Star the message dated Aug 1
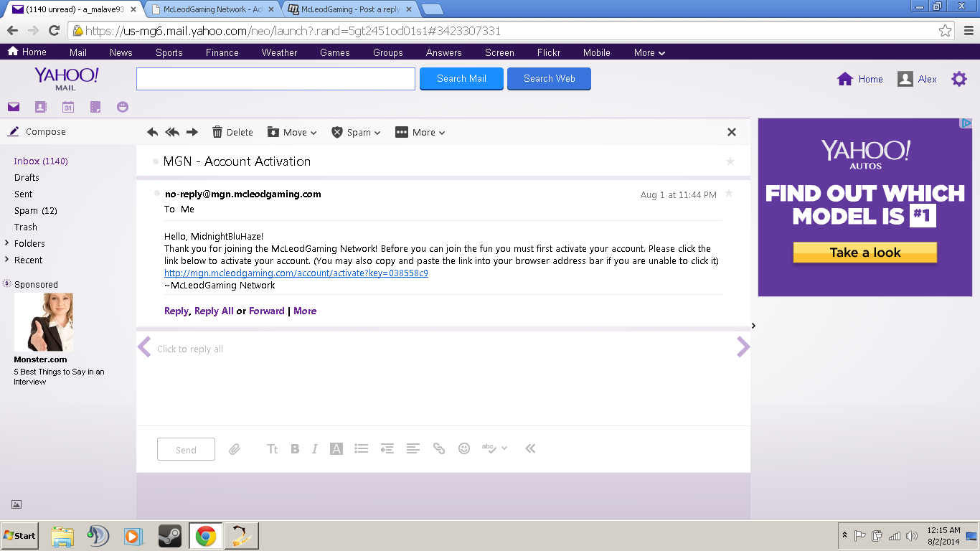 pyautogui.click(x=729, y=193)
